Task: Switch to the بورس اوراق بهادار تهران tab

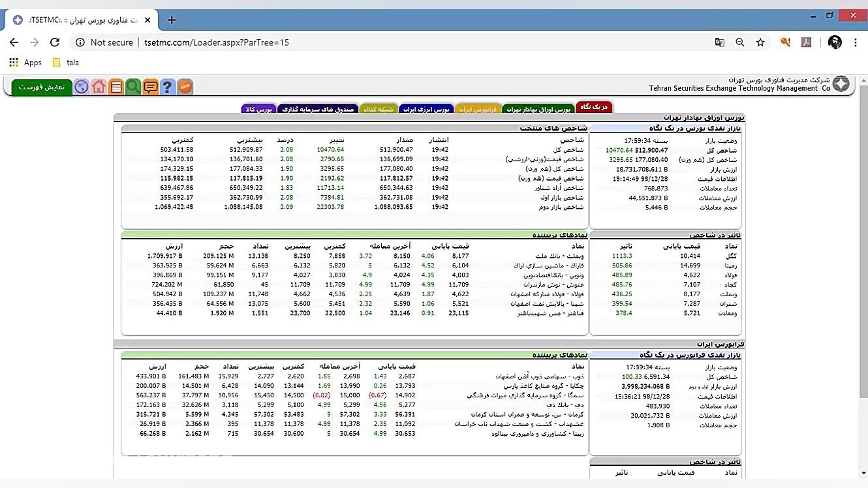Action: tap(538, 109)
